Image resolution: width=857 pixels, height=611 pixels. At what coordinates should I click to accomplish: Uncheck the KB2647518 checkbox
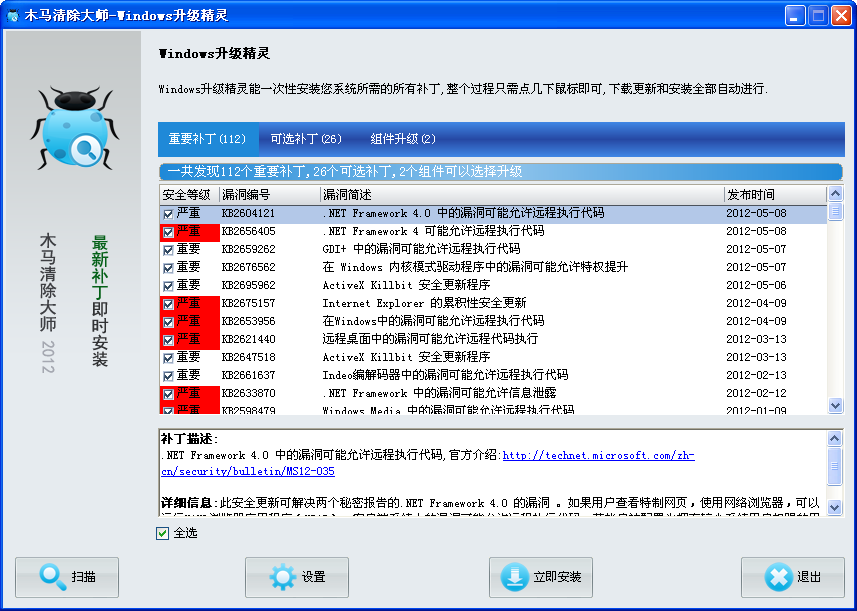click(x=168, y=359)
